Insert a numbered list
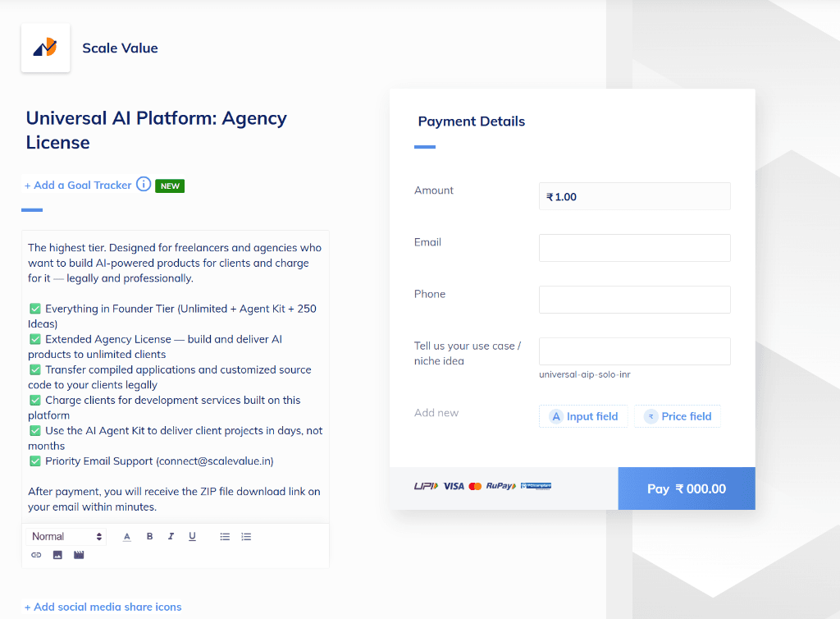The height and width of the screenshot is (619, 840). click(x=246, y=536)
